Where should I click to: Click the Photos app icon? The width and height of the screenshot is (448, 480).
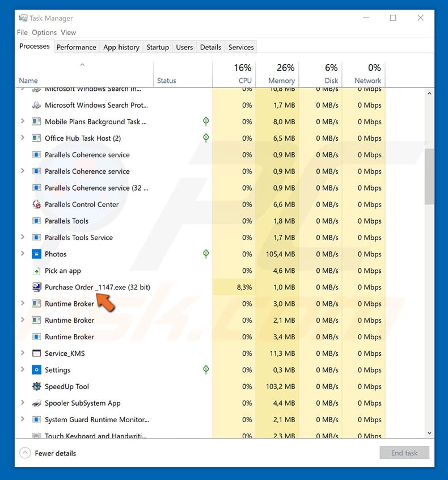tap(36, 254)
